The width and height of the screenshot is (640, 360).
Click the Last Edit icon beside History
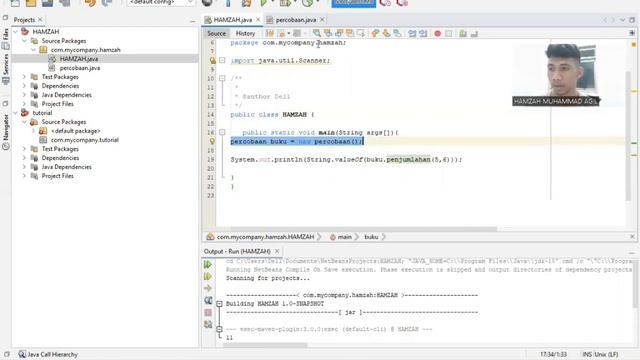[270, 33]
